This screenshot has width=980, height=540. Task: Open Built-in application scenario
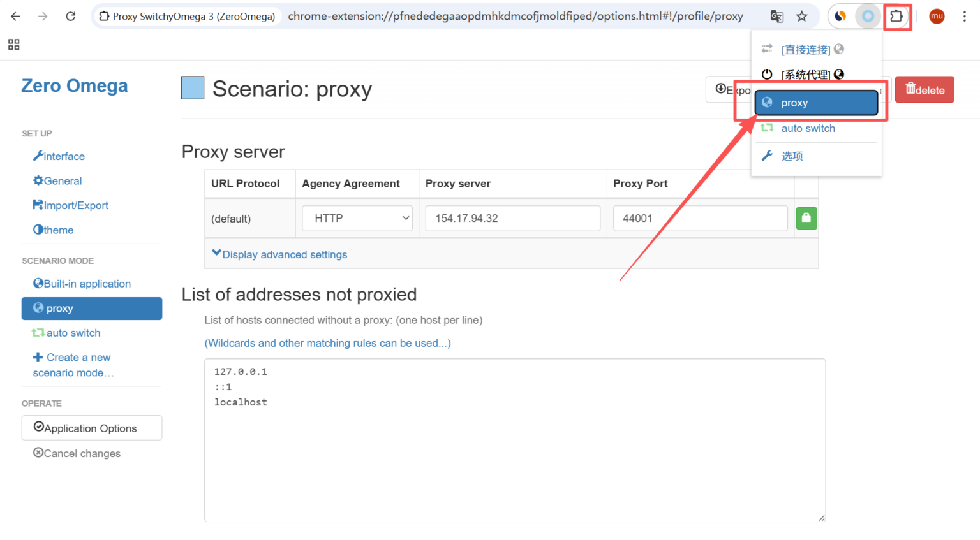82,284
